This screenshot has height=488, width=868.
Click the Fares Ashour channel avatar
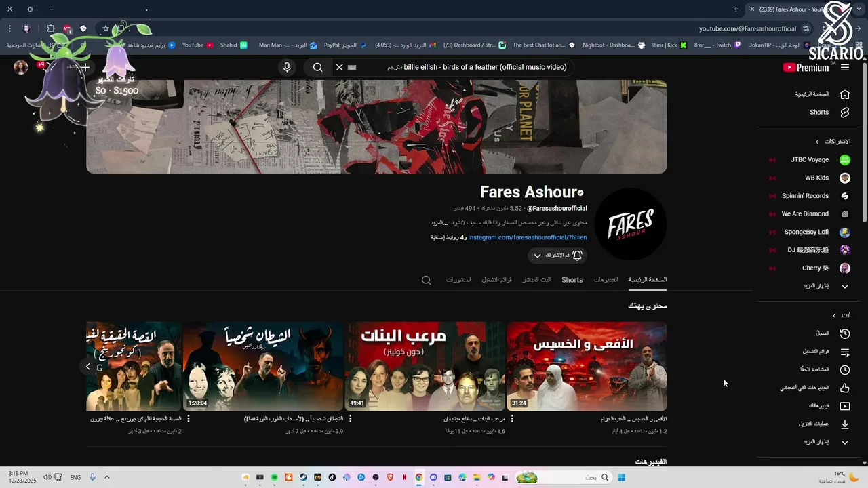[630, 224]
